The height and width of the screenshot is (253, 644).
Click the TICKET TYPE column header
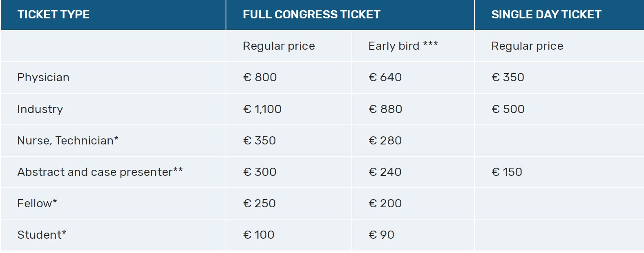point(54,15)
